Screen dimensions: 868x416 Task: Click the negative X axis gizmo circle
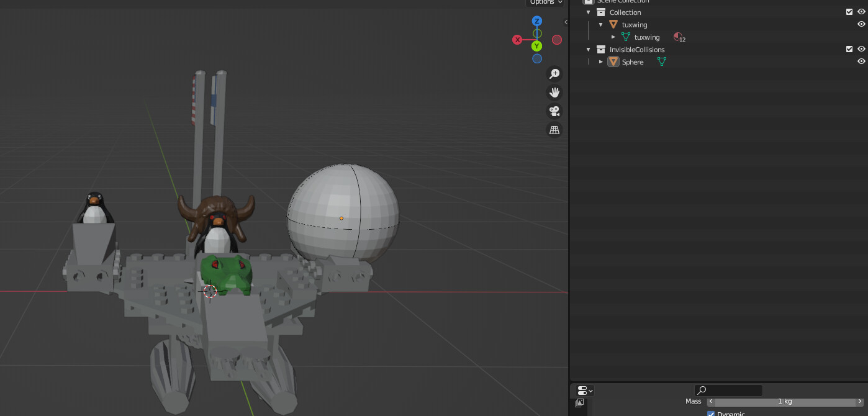(x=557, y=40)
